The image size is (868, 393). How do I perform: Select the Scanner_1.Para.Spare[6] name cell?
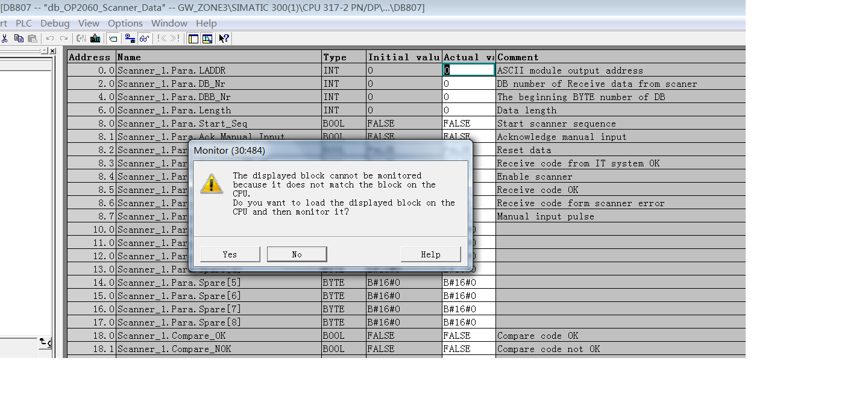[x=219, y=296]
